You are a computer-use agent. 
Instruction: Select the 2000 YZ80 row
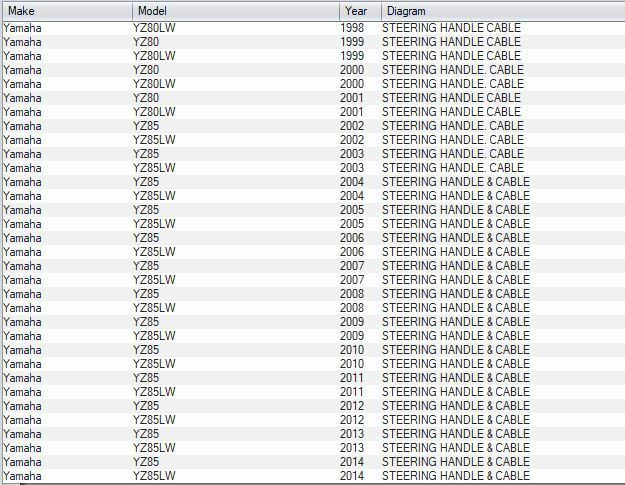tap(314, 70)
